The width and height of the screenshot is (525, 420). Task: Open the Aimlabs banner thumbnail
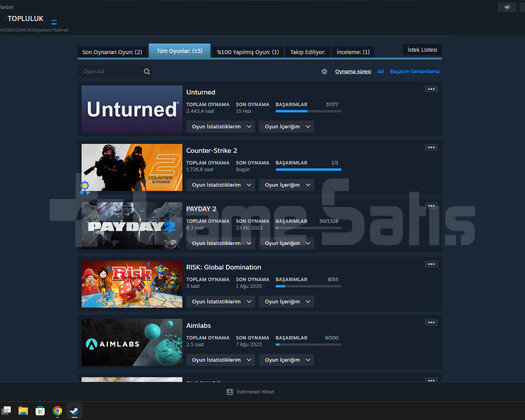(132, 342)
